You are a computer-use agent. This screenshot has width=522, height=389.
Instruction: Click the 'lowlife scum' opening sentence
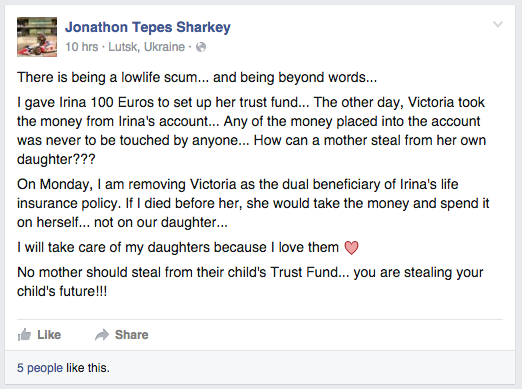coord(197,77)
